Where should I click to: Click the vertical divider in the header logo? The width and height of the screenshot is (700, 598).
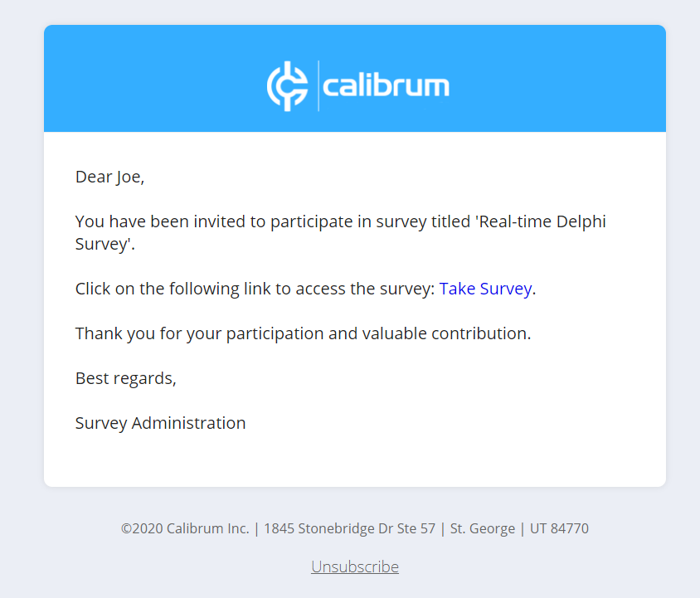[318, 85]
